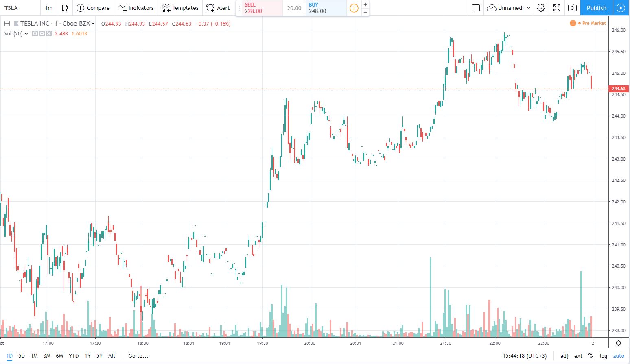The height and width of the screenshot is (364, 630).
Task: Start replay play button beside Publish
Action: (x=621, y=8)
